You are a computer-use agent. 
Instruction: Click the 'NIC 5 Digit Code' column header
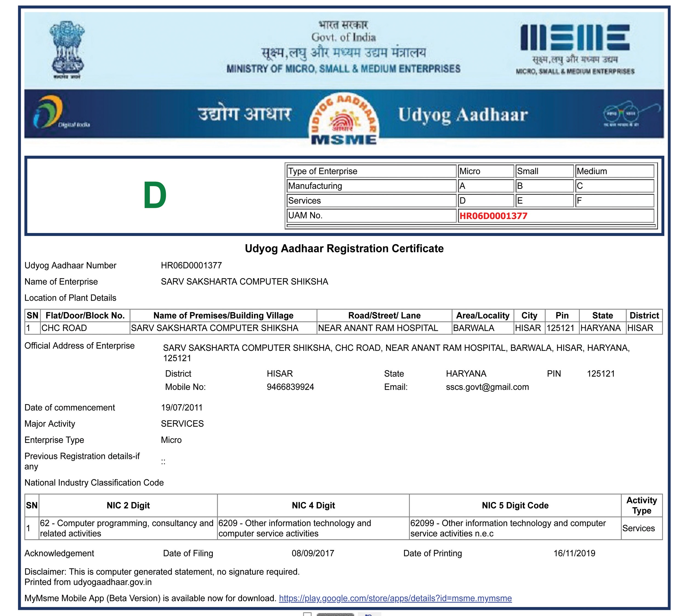515,505
